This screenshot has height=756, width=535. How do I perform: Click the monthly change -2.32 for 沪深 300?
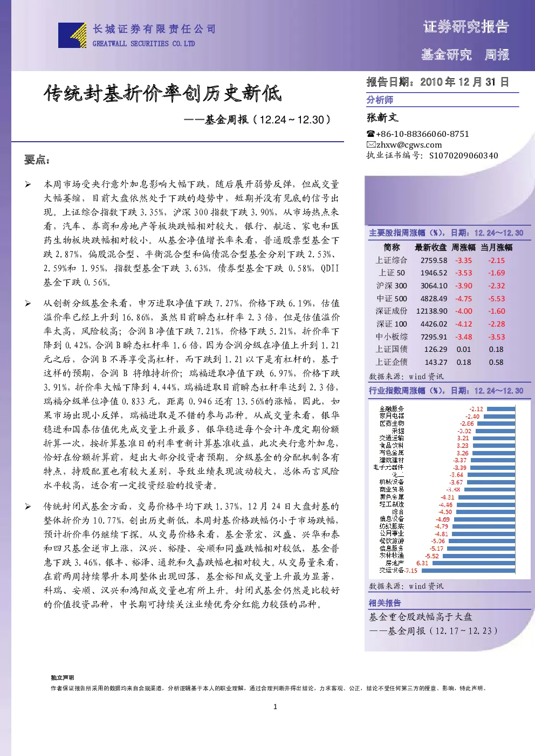tap(497, 286)
